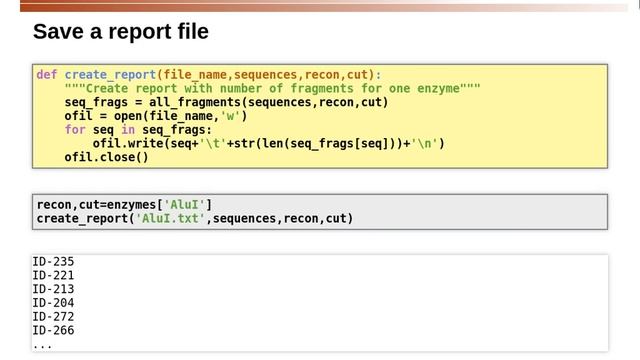This screenshot has width=640, height=360.
Task: Click the ID-221 output line
Action: click(53, 276)
